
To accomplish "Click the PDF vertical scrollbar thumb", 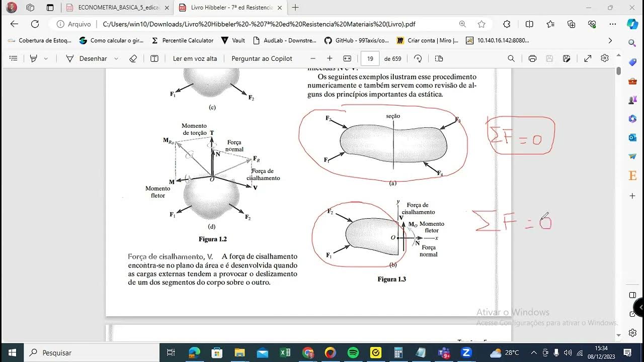I will [x=618, y=71].
